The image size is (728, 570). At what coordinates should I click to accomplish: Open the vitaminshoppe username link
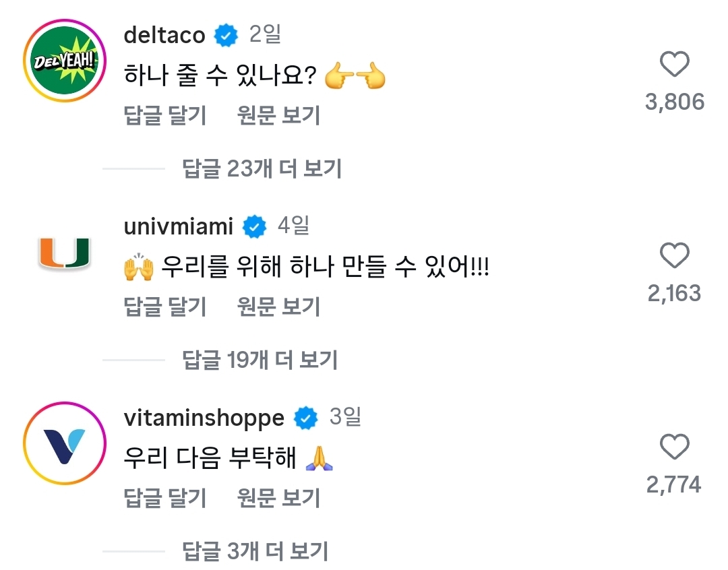[x=204, y=419]
